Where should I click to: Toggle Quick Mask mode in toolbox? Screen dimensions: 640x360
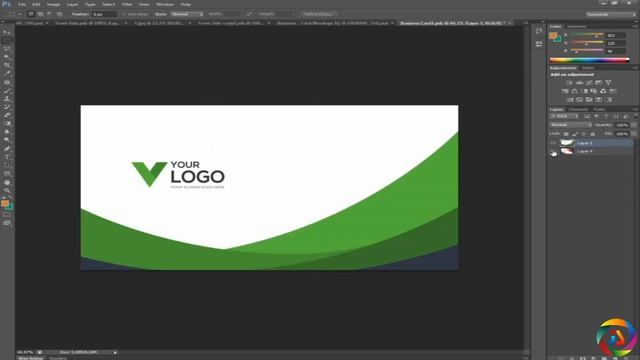click(7, 215)
